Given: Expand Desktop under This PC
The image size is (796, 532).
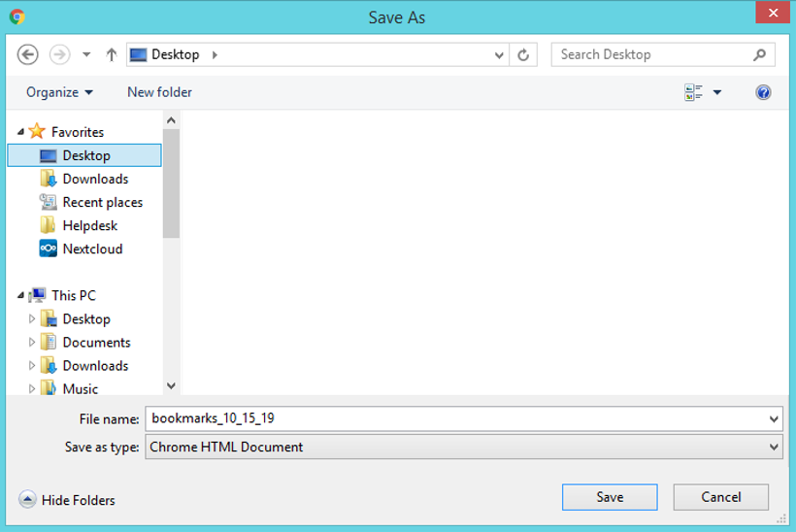Looking at the screenshot, I should tap(31, 318).
